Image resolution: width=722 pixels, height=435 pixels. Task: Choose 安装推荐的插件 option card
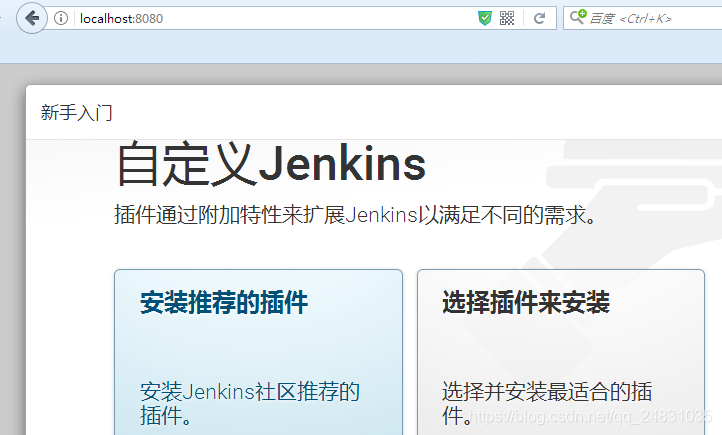(x=258, y=352)
